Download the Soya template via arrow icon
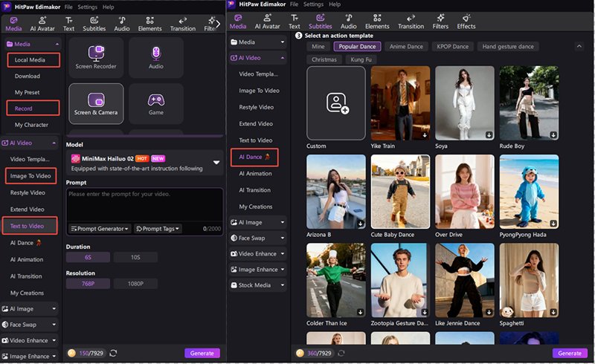Image resolution: width=595 pixels, height=364 pixels. tap(489, 134)
